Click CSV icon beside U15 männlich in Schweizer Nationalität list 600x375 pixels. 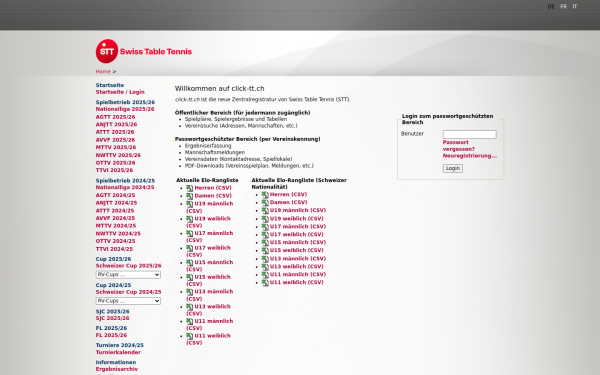(x=265, y=243)
